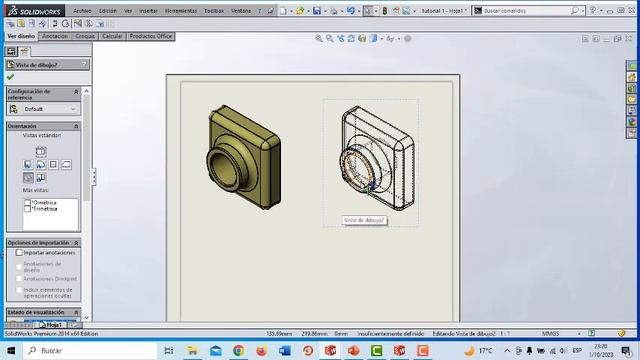Open the search options dropdown by magnifier
Viewport: 640px width, 360px height.
click(582, 11)
